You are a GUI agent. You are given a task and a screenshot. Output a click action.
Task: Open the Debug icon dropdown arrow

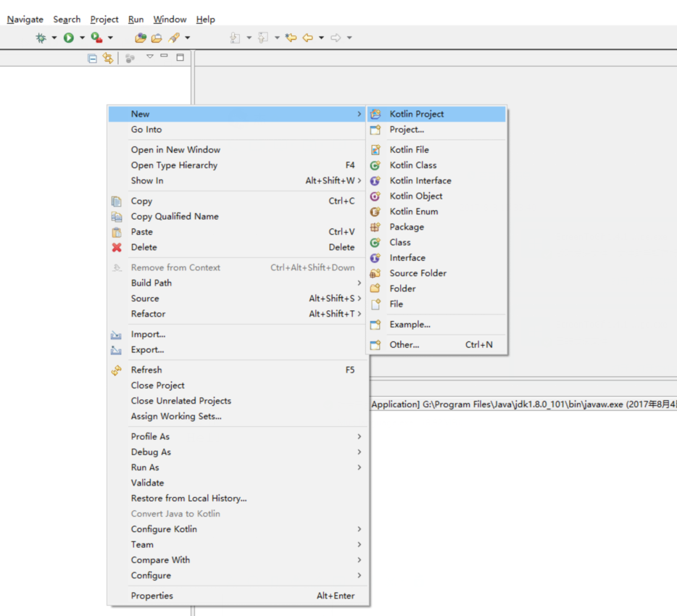(x=54, y=38)
